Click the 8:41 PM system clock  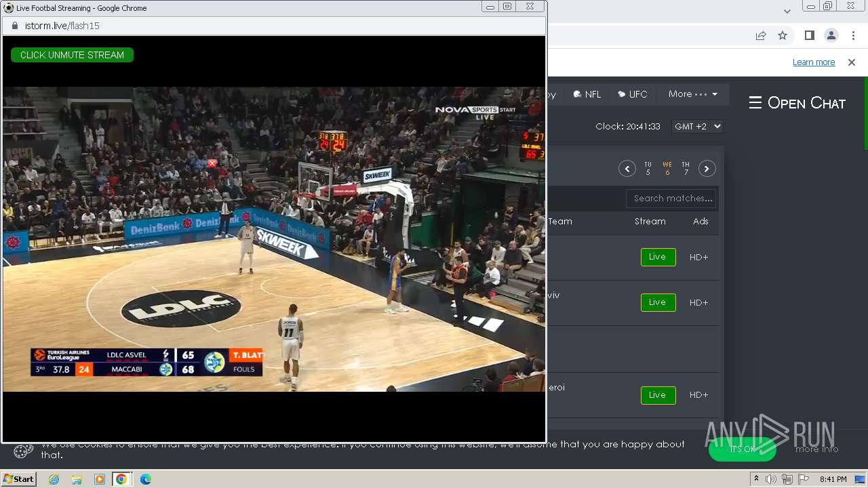(x=833, y=479)
